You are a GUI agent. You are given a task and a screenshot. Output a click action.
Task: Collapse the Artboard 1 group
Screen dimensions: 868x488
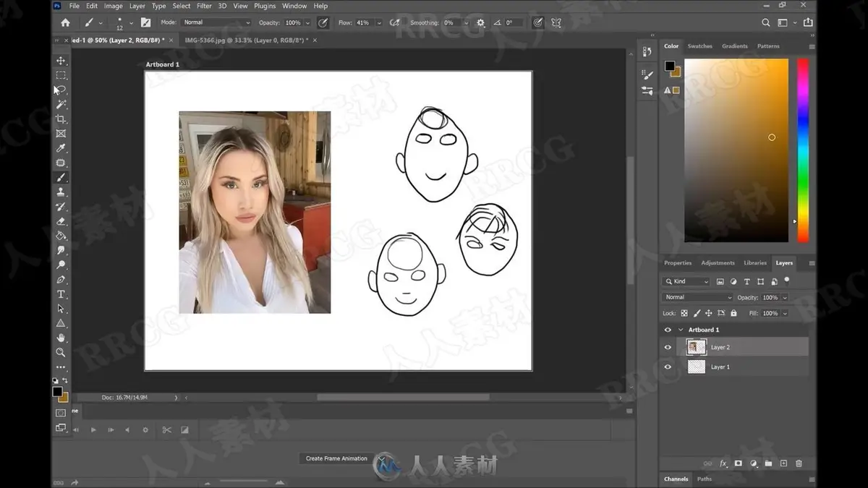pos(681,330)
